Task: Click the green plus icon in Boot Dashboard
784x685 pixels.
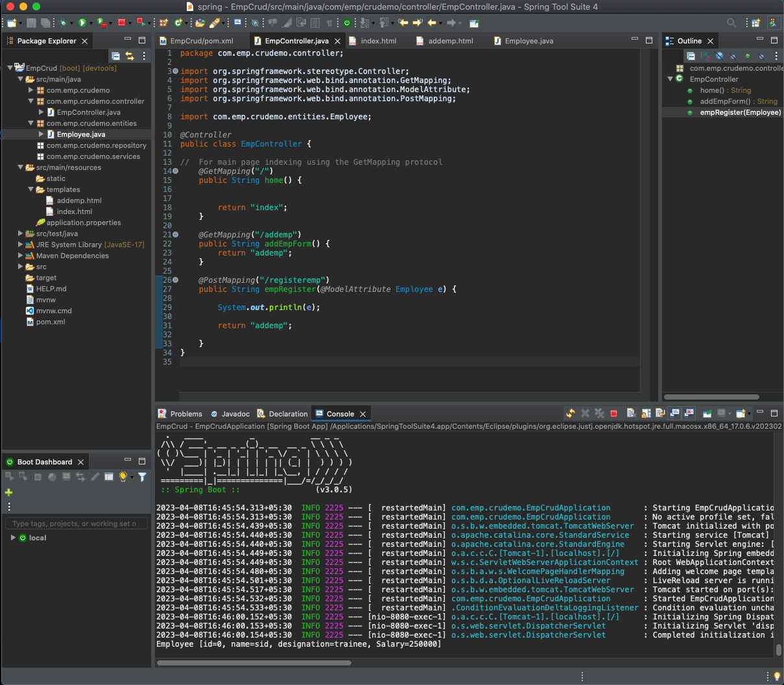Action: [x=9, y=492]
